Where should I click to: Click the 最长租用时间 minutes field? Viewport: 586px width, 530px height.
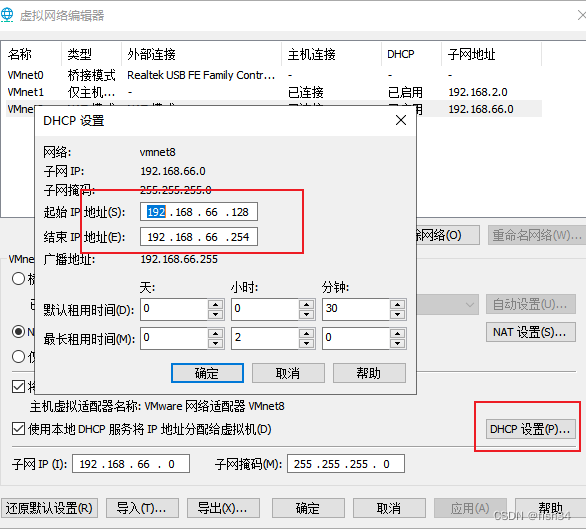(x=356, y=338)
